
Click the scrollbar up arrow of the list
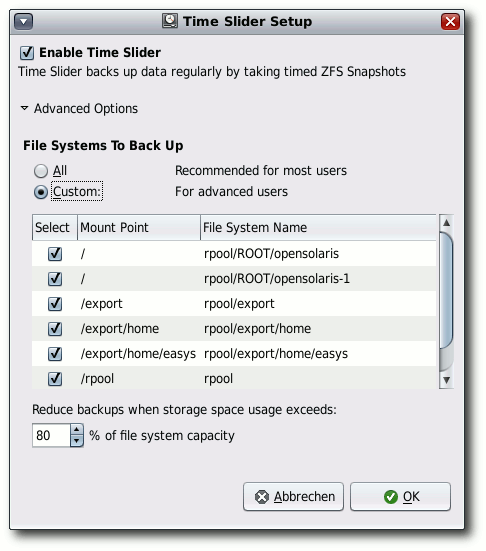446,223
